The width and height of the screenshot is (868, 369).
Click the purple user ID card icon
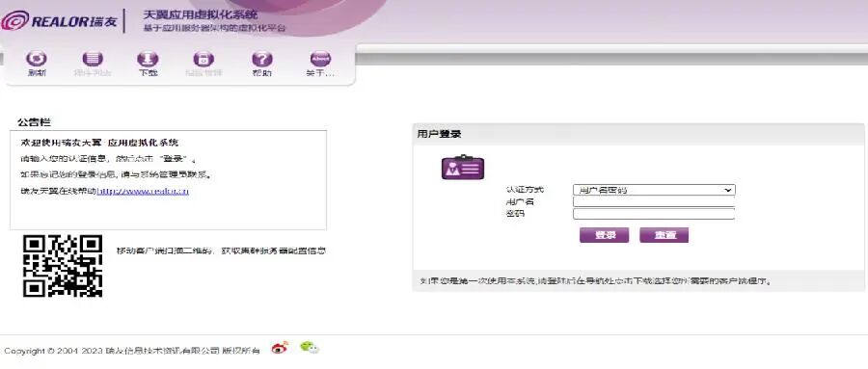(x=463, y=167)
